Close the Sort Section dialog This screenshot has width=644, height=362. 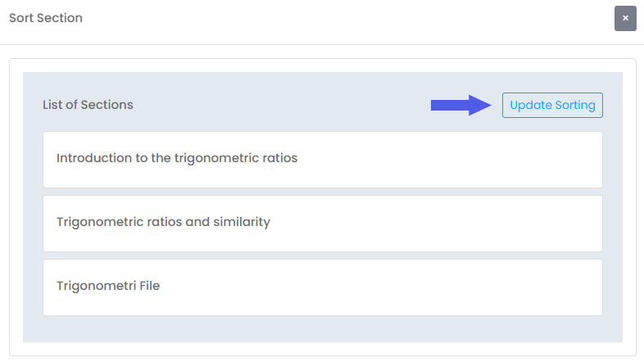point(625,18)
